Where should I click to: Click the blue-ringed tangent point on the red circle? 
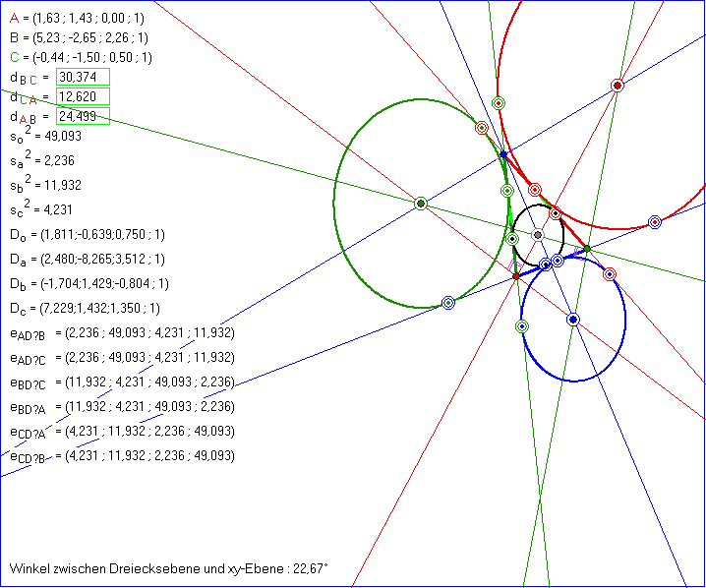[655, 222]
